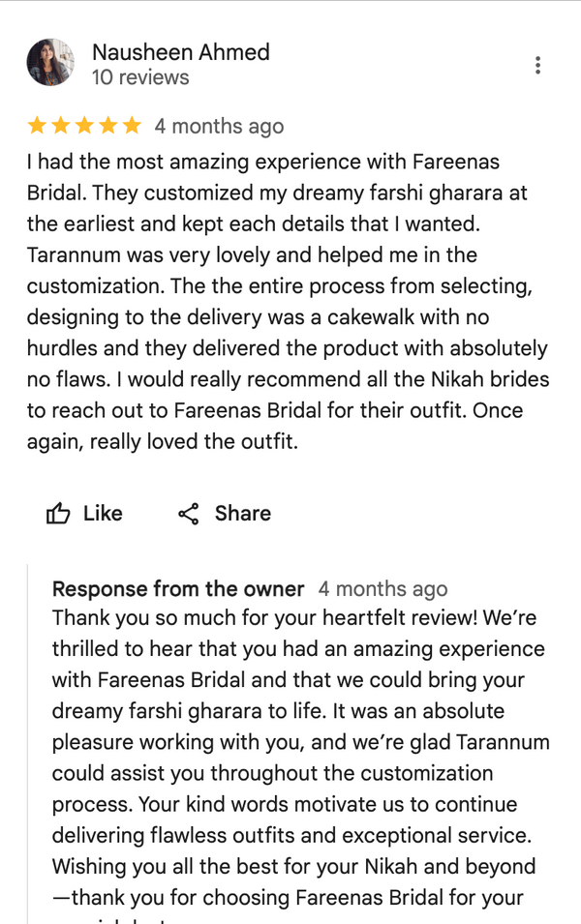The width and height of the screenshot is (581, 924).
Task: Click the "Like" text label
Action: point(103,514)
